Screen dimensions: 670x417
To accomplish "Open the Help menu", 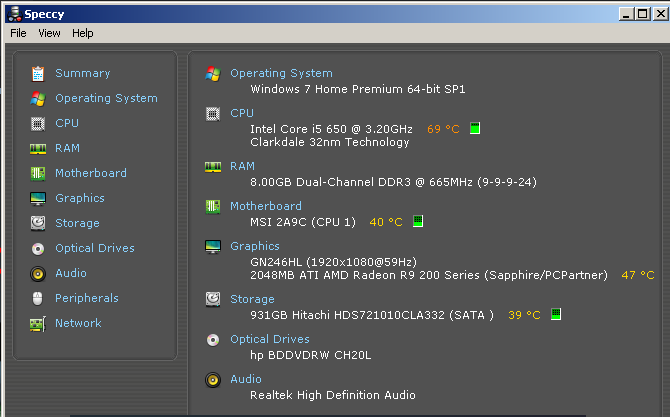I will 82,33.
